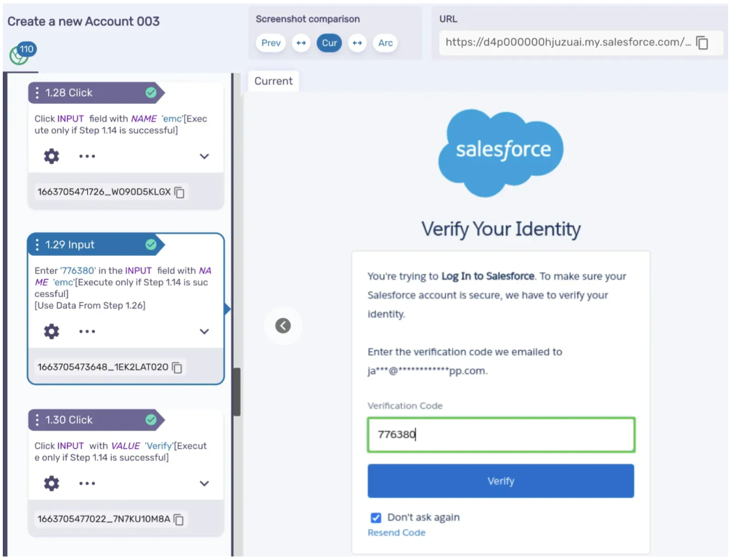The width and height of the screenshot is (731, 560).
Task: Click the back arrow circle button
Action: (283, 326)
